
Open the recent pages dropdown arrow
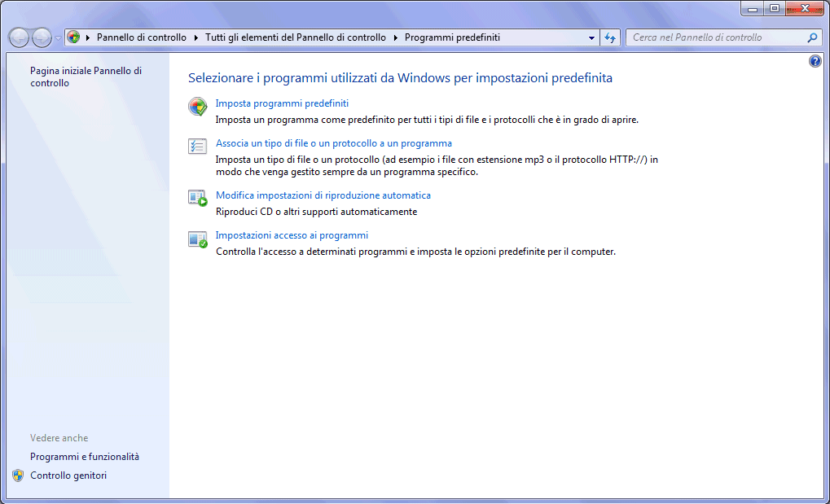58,38
